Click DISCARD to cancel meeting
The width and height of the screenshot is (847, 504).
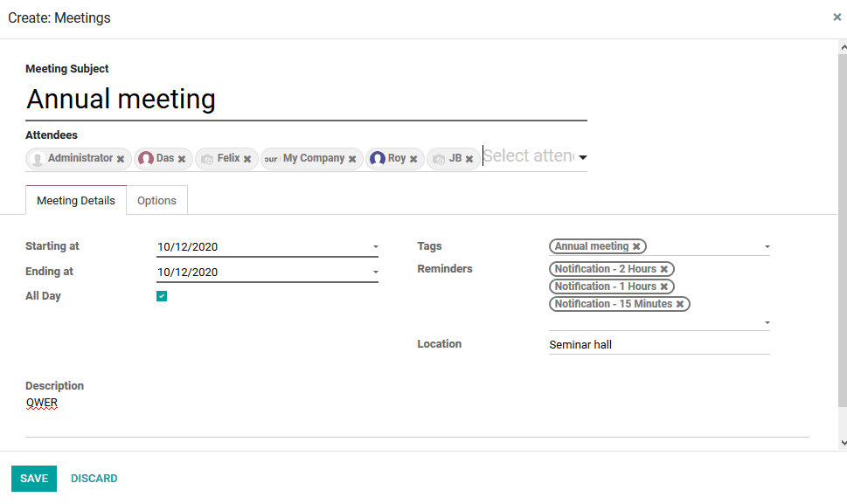coord(94,479)
